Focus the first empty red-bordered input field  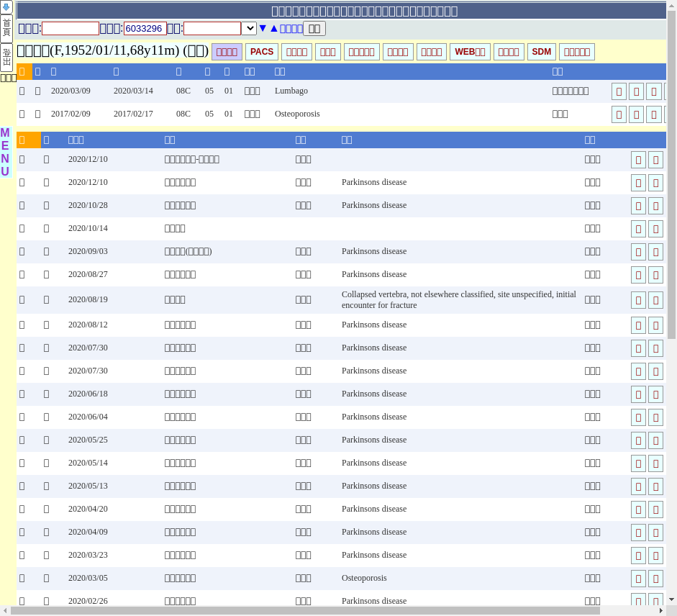point(71,28)
